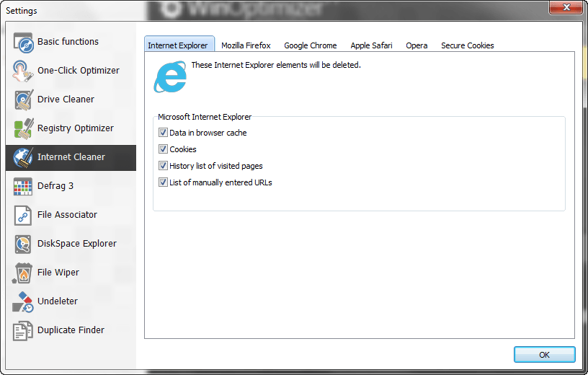Open the Apple Safari tab
The width and height of the screenshot is (588, 375).
pyautogui.click(x=371, y=45)
